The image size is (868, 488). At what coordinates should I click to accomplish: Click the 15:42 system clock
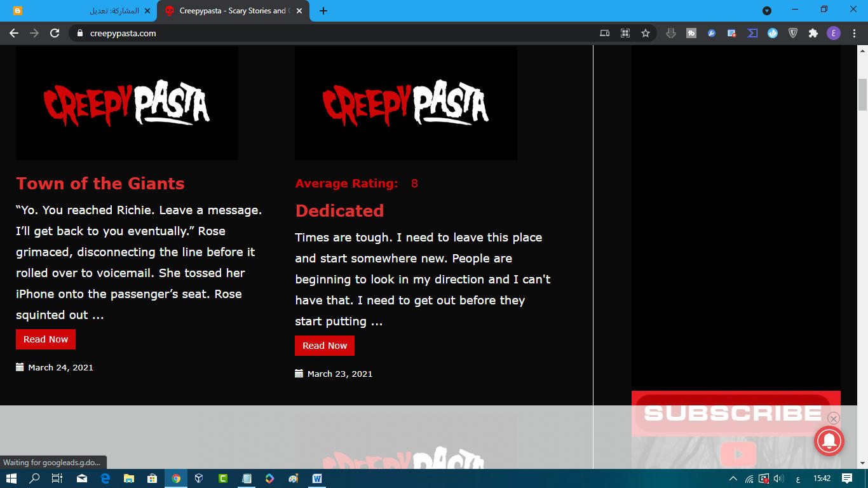[822, 478]
